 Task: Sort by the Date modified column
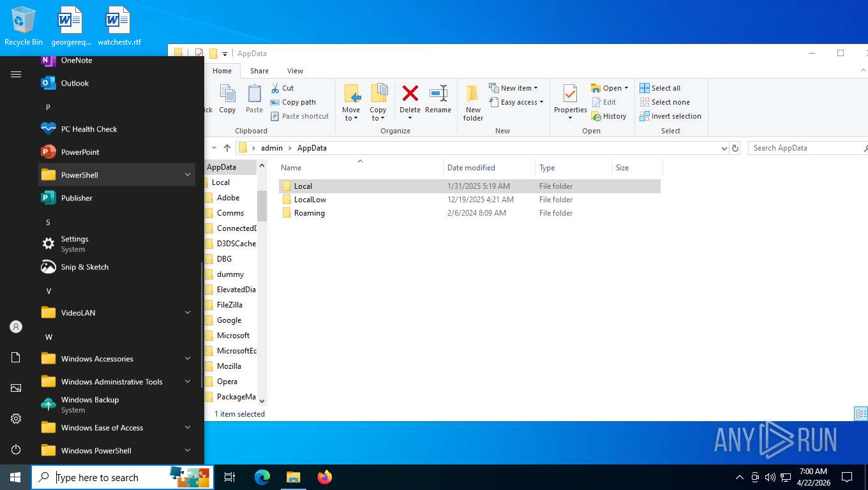(489, 168)
